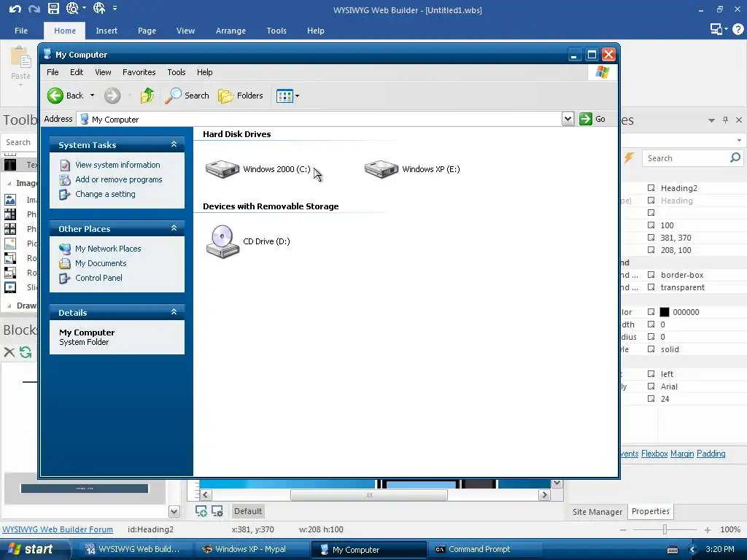Click keyboard icon in system tray
This screenshot has width=747, height=560.
click(x=673, y=550)
